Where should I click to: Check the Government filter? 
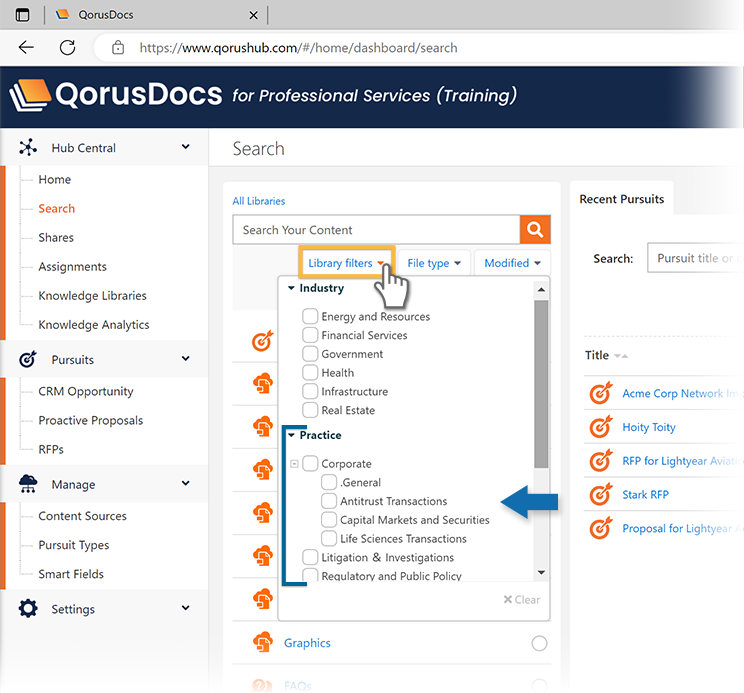pos(310,353)
